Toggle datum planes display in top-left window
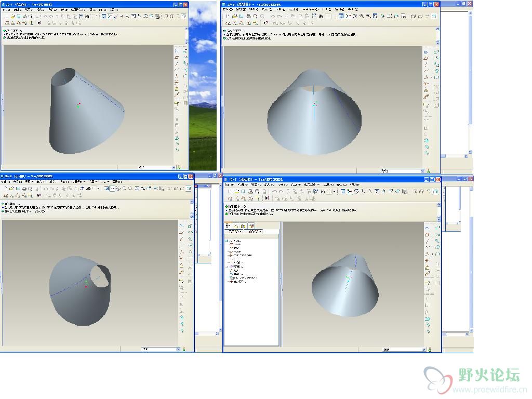This screenshot has height=399, width=532. (x=7, y=23)
